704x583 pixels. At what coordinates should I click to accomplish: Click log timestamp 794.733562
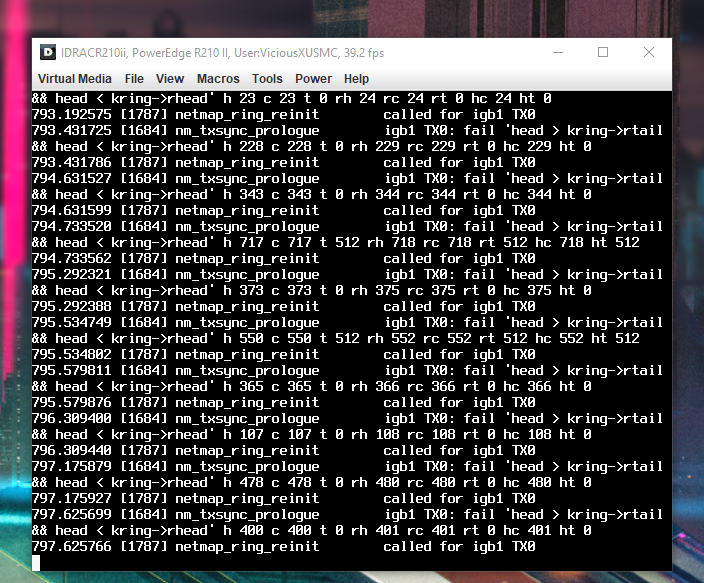tap(71, 259)
